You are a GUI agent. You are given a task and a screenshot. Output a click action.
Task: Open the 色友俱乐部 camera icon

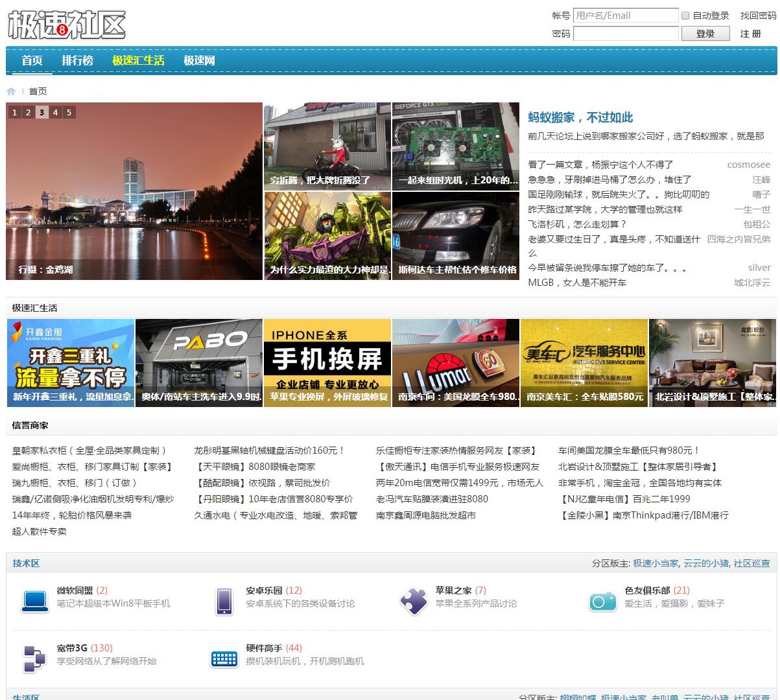(603, 601)
